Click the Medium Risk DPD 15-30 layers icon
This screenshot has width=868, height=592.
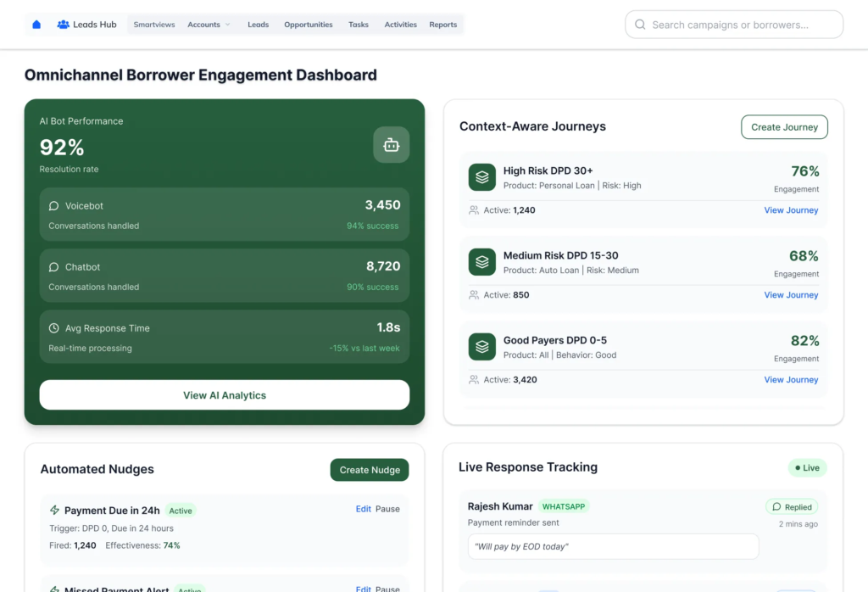click(482, 262)
